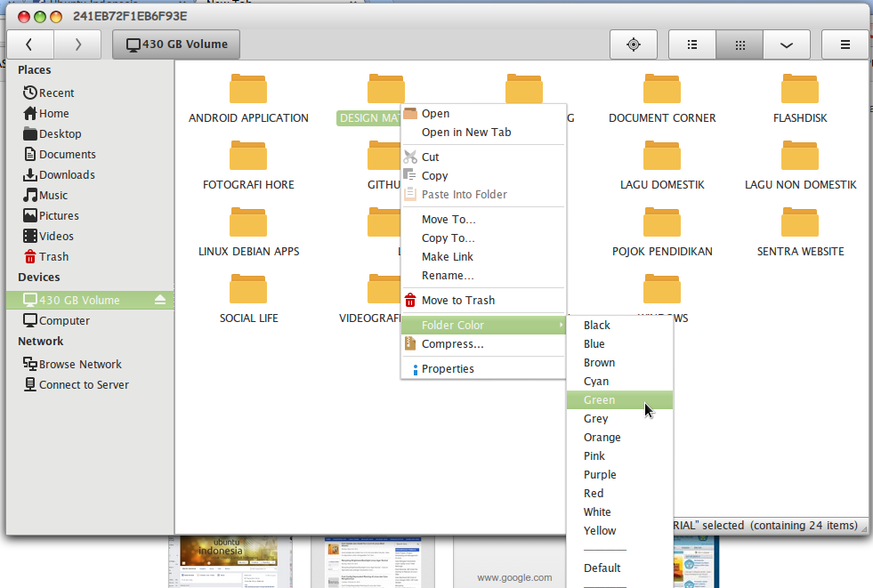Image resolution: width=873 pixels, height=588 pixels.
Task: Select the ANDROID APPLICATION folder
Action: (x=248, y=99)
